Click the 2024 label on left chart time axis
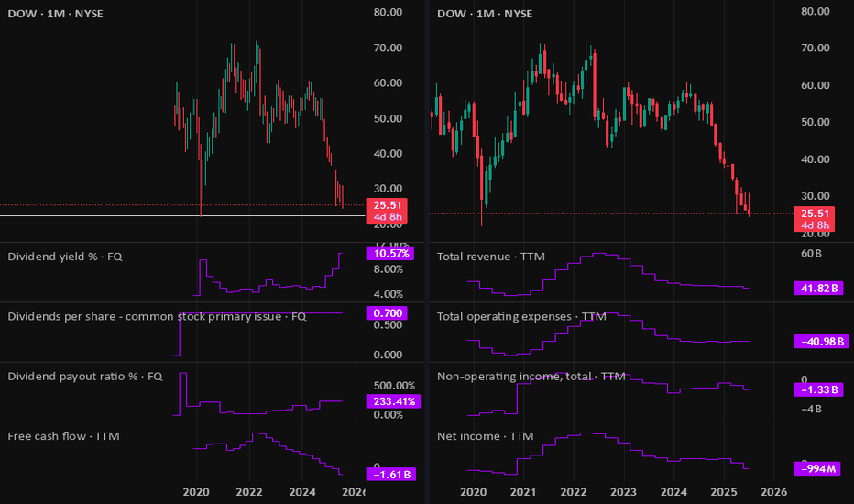854x504 pixels. (301, 492)
